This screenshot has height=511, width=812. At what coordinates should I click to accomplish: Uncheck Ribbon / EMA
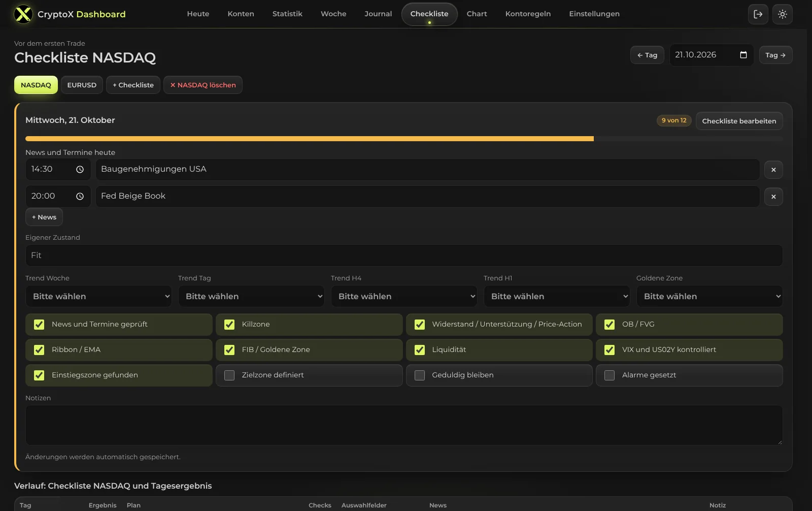pyautogui.click(x=39, y=350)
